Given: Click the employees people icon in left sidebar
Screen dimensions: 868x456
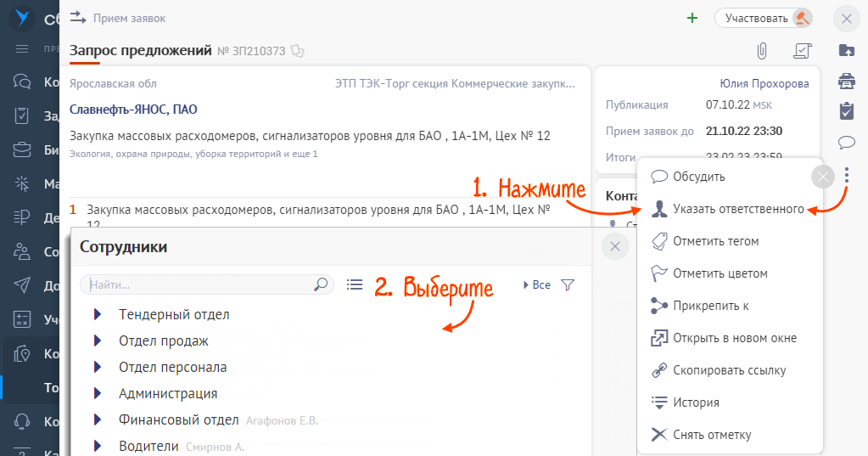Looking at the screenshot, I should (x=21, y=251).
